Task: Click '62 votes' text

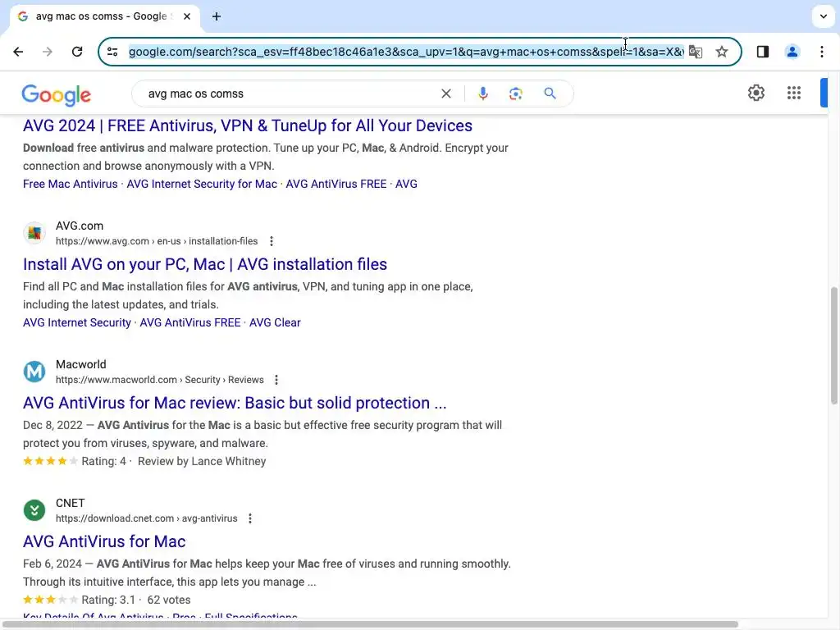Action: click(169, 600)
